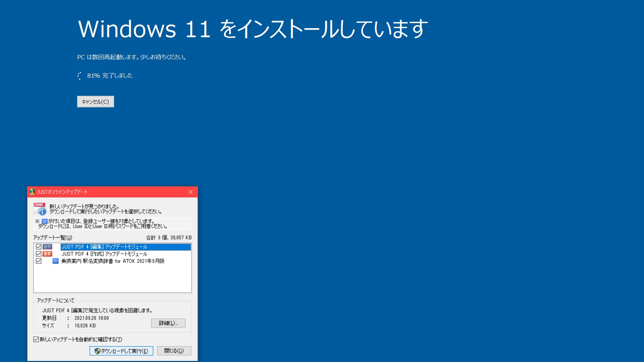This screenshot has height=362, width=644.
Task: Close the JUSTオンラインアップデート dialog
Action: (190, 192)
